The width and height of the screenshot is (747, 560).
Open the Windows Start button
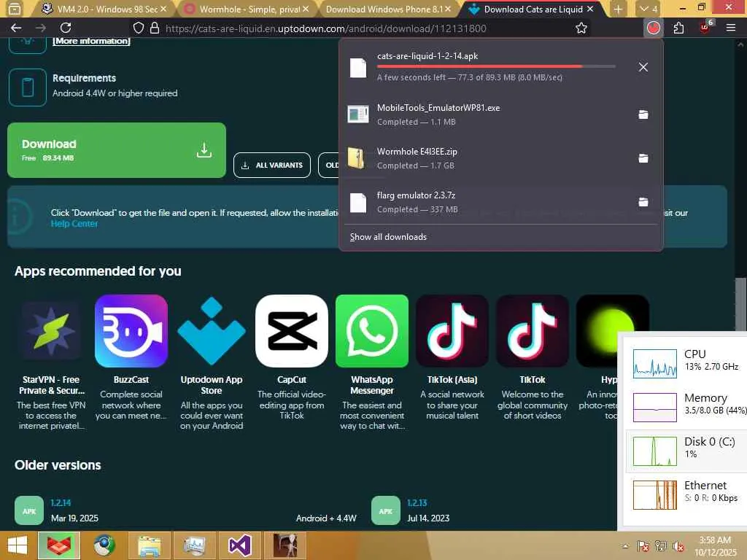18,545
